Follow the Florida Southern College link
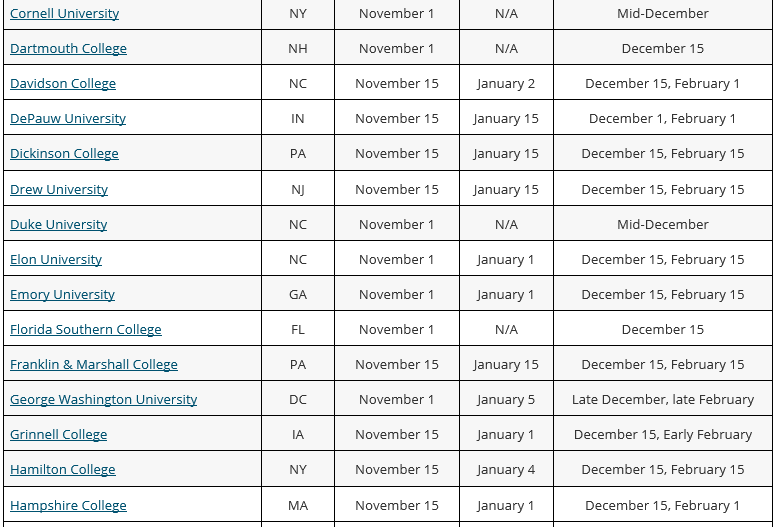The image size is (776, 527). pyautogui.click(x=86, y=330)
